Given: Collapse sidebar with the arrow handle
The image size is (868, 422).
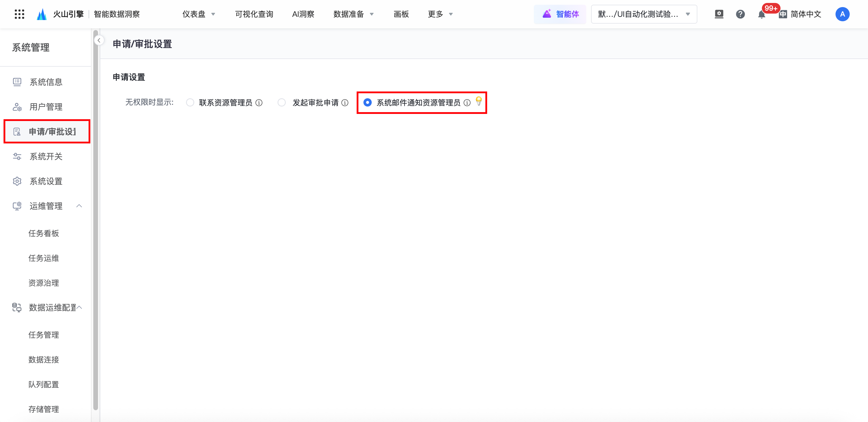Looking at the screenshot, I should [99, 40].
